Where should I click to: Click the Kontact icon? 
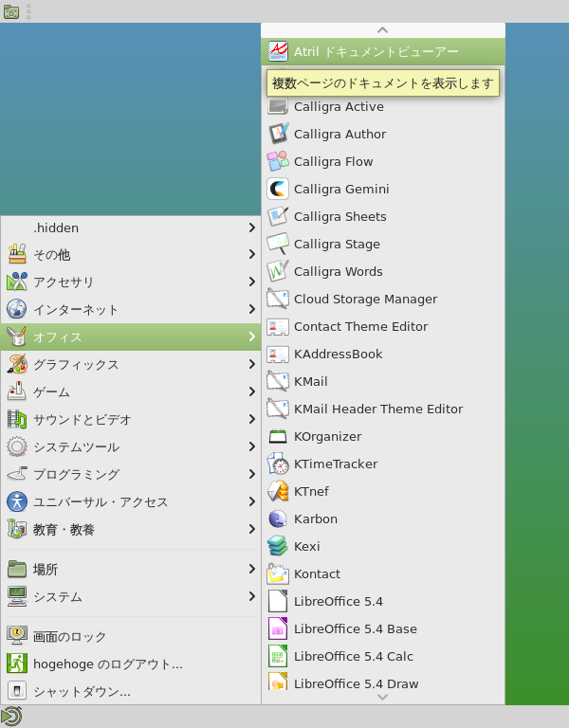coord(278,573)
